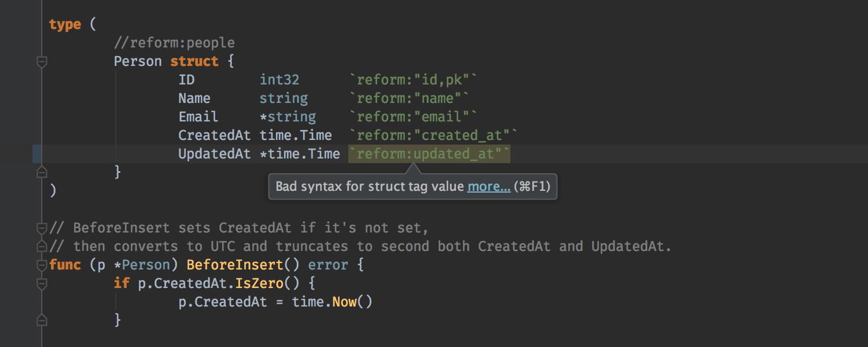
Task: Place cursor on the ID field name
Action: click(x=186, y=80)
